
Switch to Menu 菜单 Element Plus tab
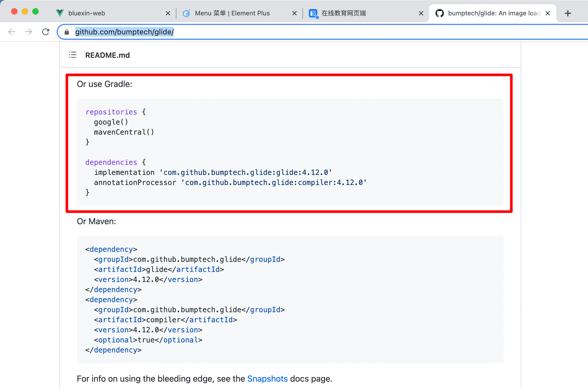(x=239, y=13)
